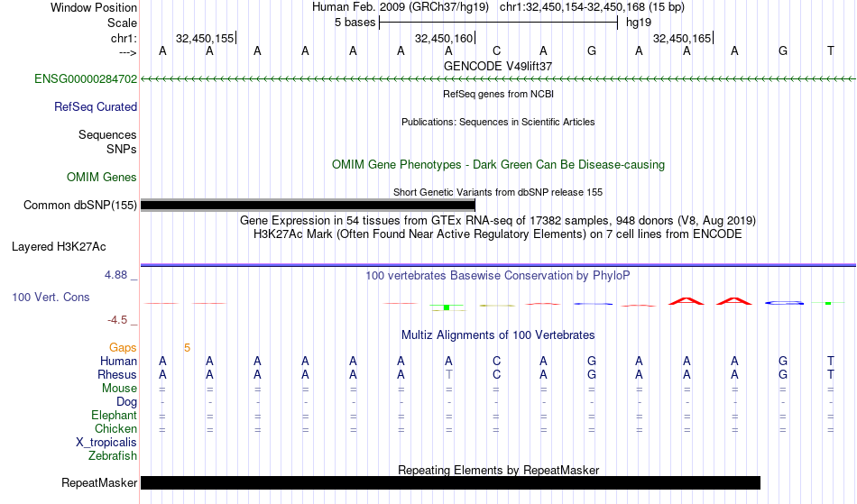This screenshot has height=504, width=857.
Task: Click base C in the top sequence row
Action: [x=496, y=50]
